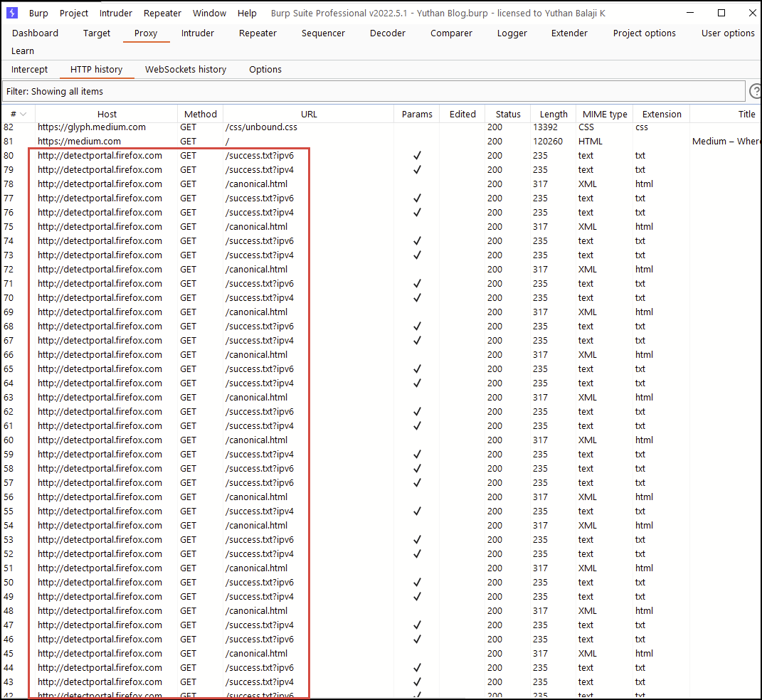The image size is (762, 700).
Task: Click the /css/unbound.css URL cell
Action: point(261,127)
